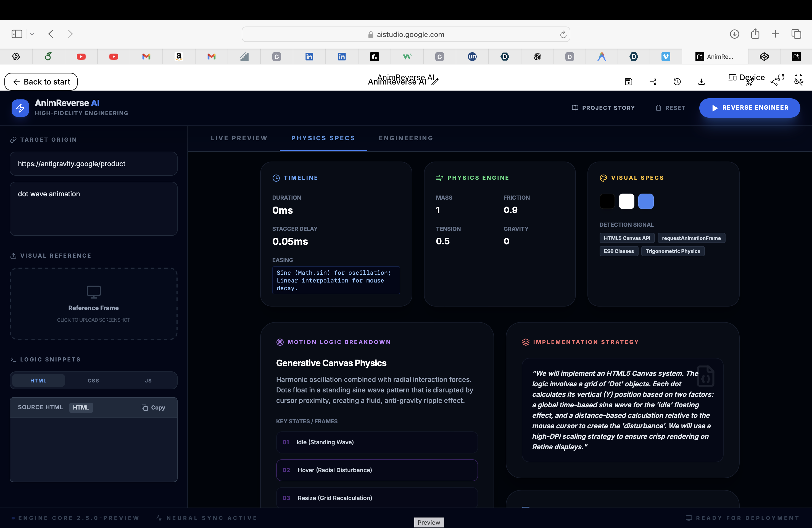Toggle the Safari sidebar button
The image size is (812, 528).
[x=17, y=34]
